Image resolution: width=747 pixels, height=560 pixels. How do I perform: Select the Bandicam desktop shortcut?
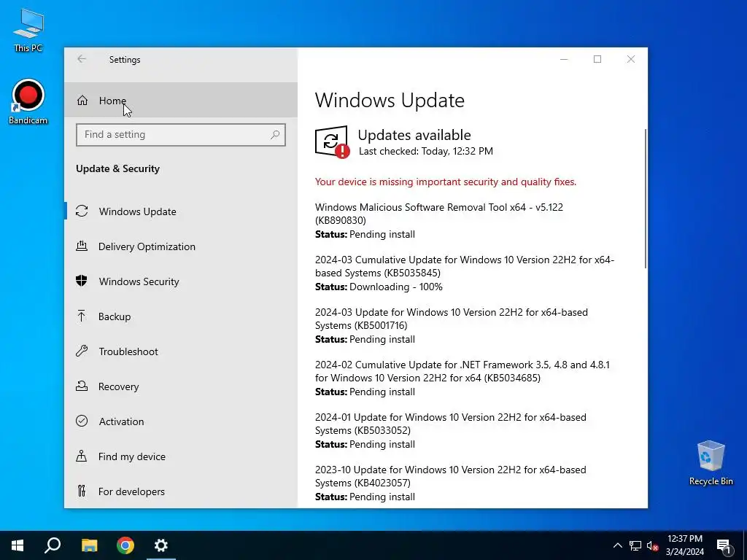pos(28,102)
